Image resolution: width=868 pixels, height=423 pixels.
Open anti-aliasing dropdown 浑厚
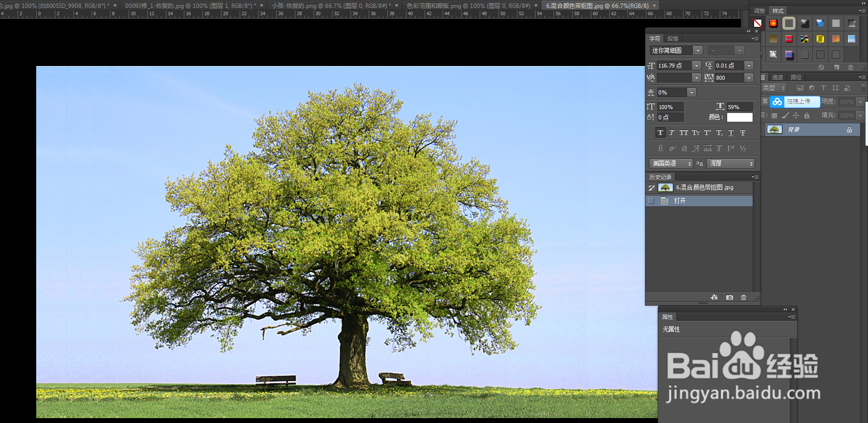pyautogui.click(x=731, y=163)
